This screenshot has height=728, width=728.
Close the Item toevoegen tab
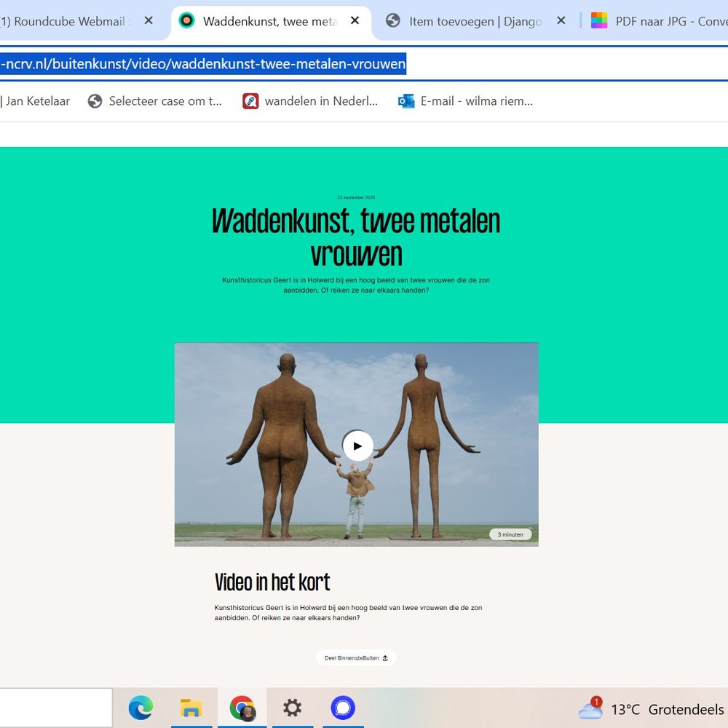point(561,21)
